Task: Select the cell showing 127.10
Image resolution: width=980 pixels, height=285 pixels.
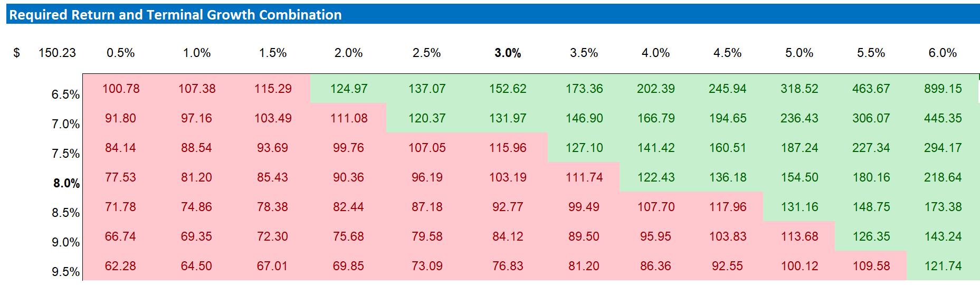Action: [584, 148]
